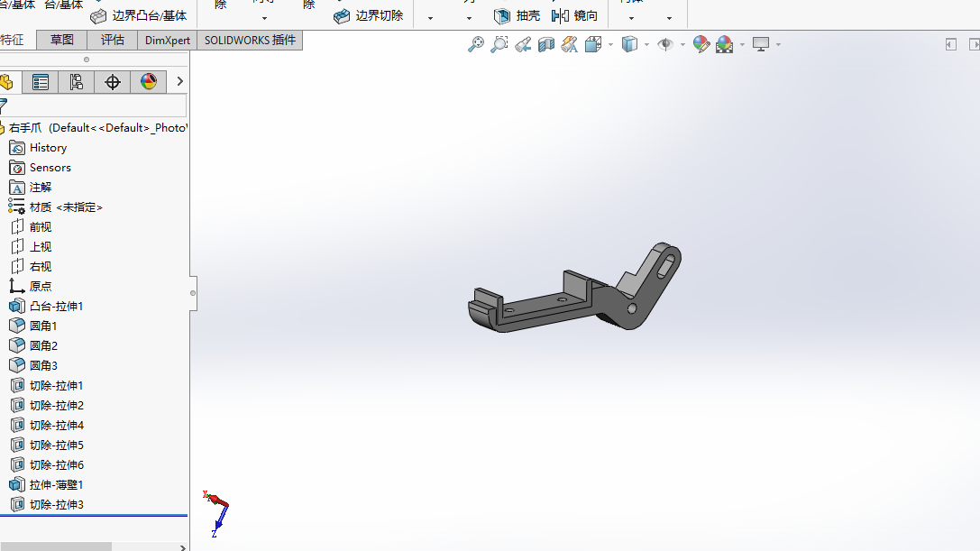Select the 切除-拉伸6 feature
Image resolution: width=980 pixels, height=551 pixels.
pyautogui.click(x=47, y=464)
